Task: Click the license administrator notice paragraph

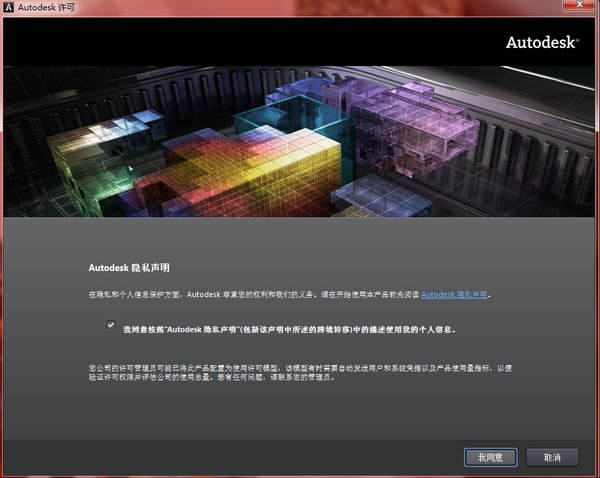Action: [x=300, y=373]
